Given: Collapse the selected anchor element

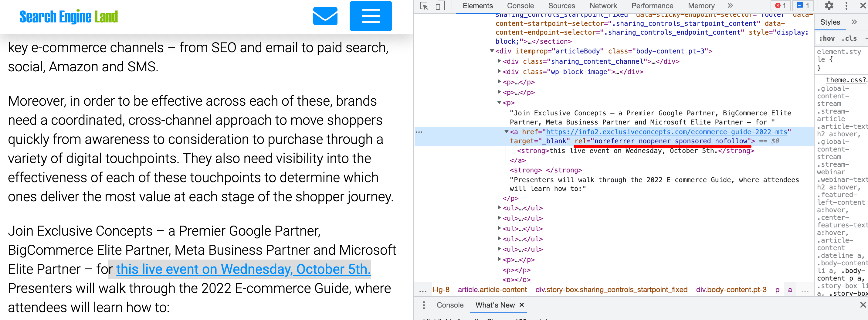Looking at the screenshot, I should click(x=506, y=131).
